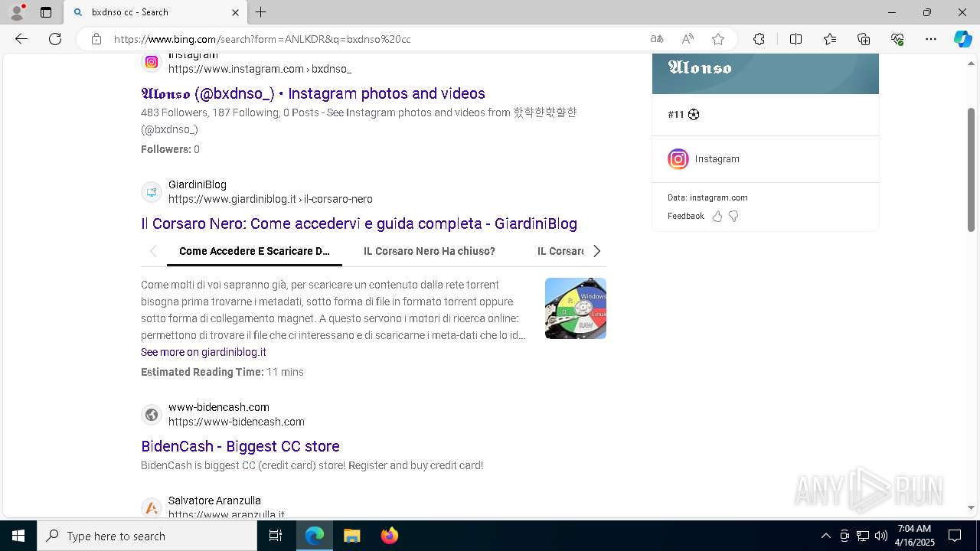Give thumbs down feedback
The height and width of the screenshot is (551, 980).
click(733, 217)
